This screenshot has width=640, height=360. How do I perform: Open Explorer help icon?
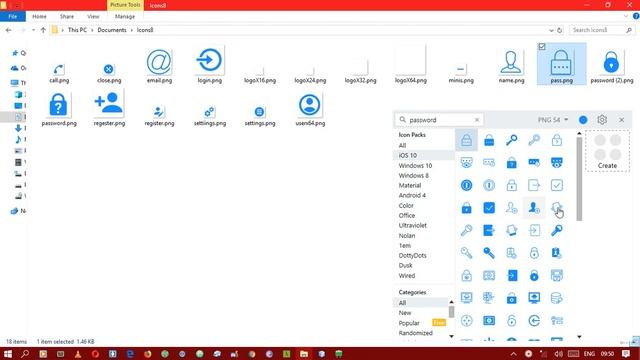point(636,16)
